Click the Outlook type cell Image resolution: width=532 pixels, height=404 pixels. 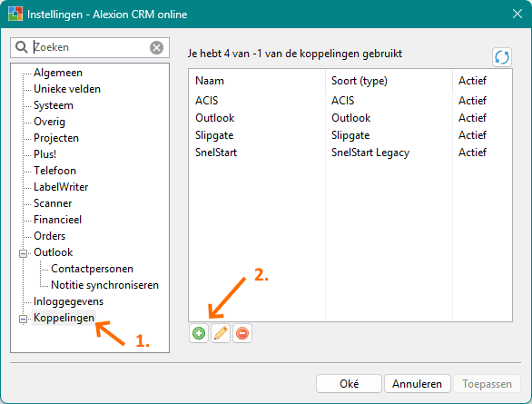(x=350, y=118)
